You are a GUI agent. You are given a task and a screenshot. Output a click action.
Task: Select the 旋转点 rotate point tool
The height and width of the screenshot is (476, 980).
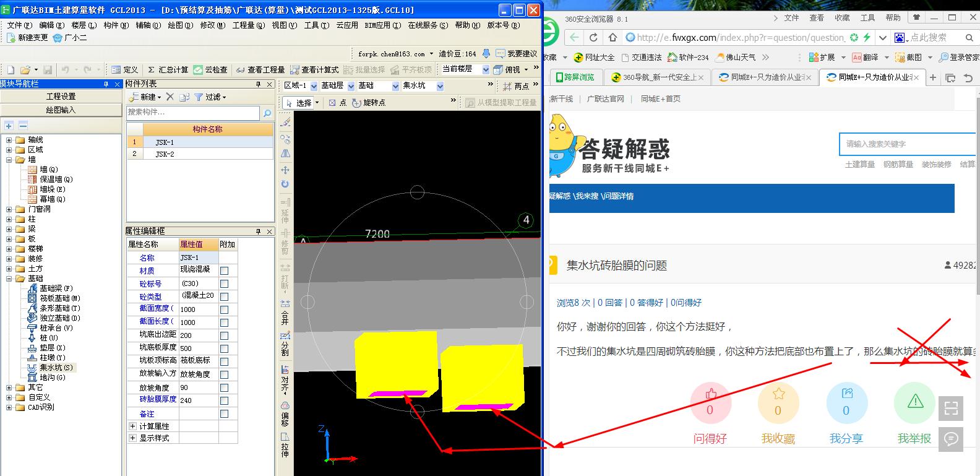pos(369,103)
